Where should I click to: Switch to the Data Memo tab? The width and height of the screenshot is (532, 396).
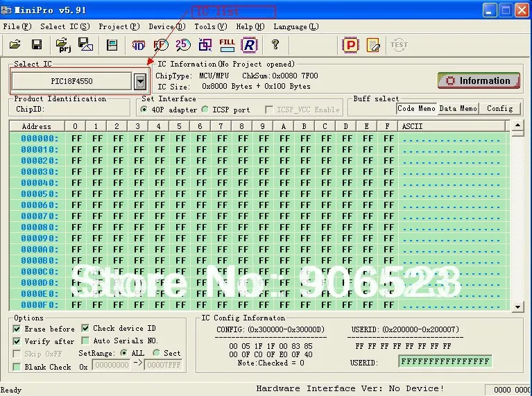[x=458, y=109]
